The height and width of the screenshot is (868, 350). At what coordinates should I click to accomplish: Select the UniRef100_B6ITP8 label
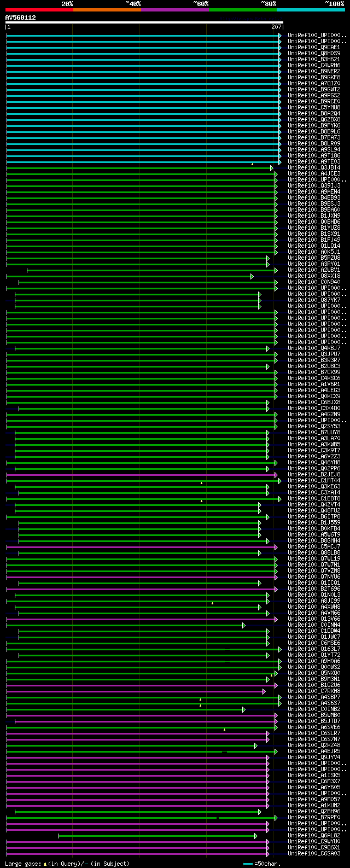(314, 517)
